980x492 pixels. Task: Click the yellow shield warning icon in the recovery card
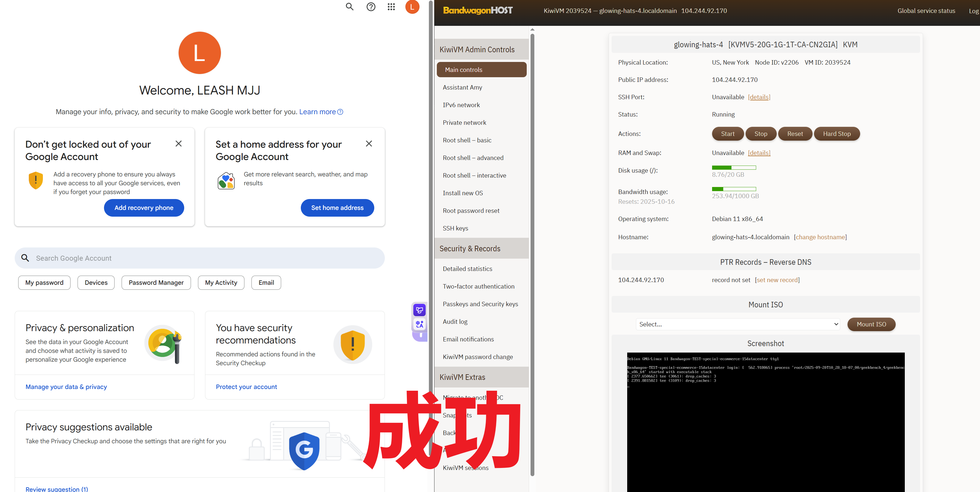point(36,180)
